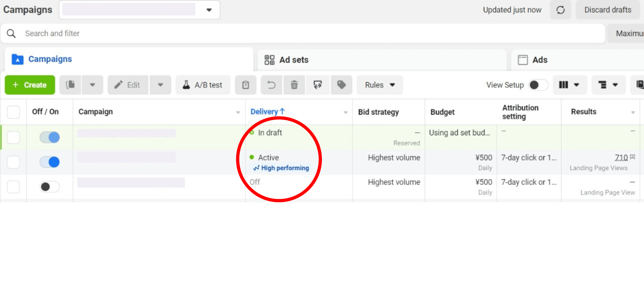The height and width of the screenshot is (304, 644).
Task: Click the undo arrow icon
Action: pyautogui.click(x=271, y=85)
